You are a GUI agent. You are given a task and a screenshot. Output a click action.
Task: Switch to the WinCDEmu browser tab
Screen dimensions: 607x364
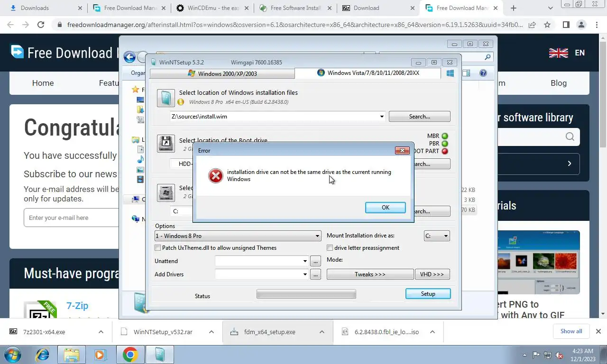[x=212, y=8]
